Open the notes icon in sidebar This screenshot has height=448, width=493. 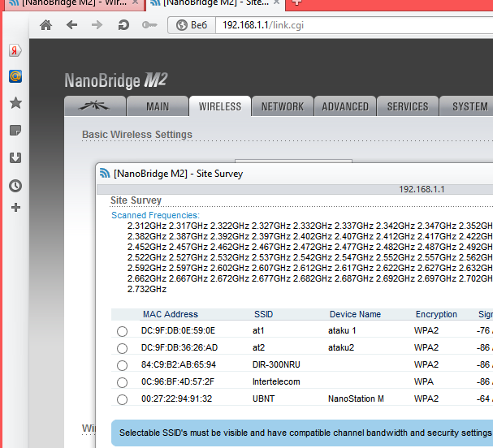tap(15, 130)
